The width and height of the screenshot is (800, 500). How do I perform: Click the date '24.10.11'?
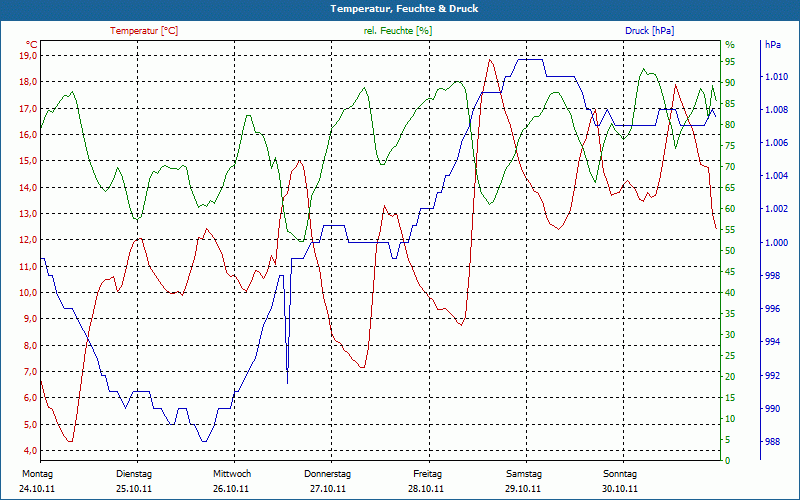37,489
